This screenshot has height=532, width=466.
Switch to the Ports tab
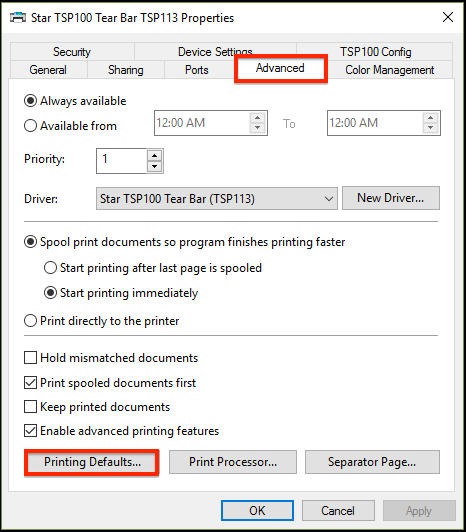coord(197,70)
